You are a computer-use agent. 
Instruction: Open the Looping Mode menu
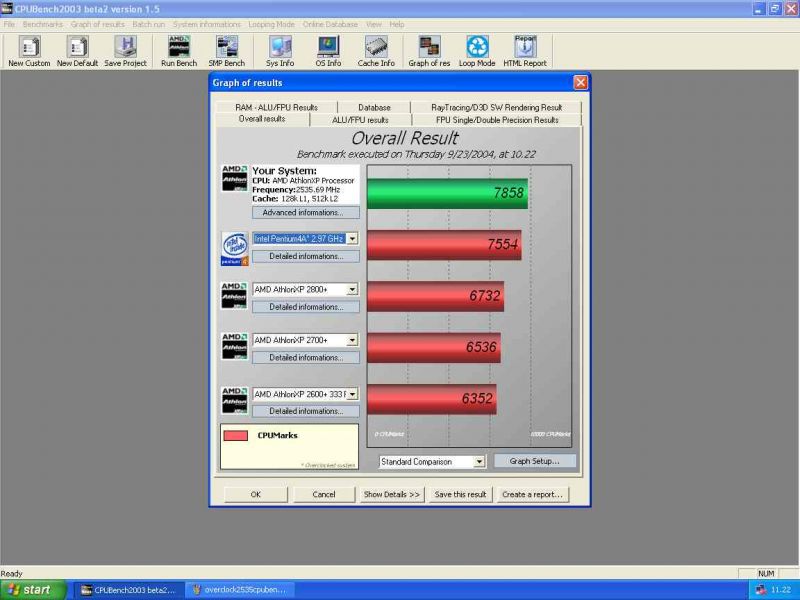[271, 24]
